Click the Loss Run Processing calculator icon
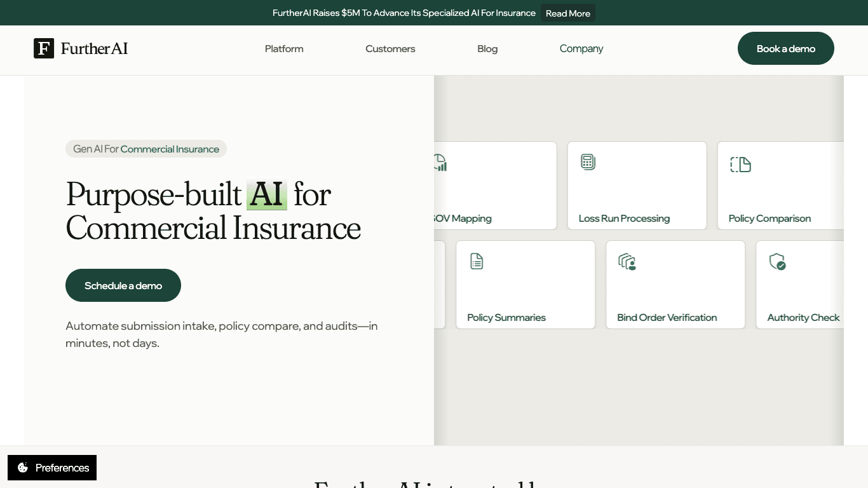This screenshot has height=488, width=868. pyautogui.click(x=588, y=162)
